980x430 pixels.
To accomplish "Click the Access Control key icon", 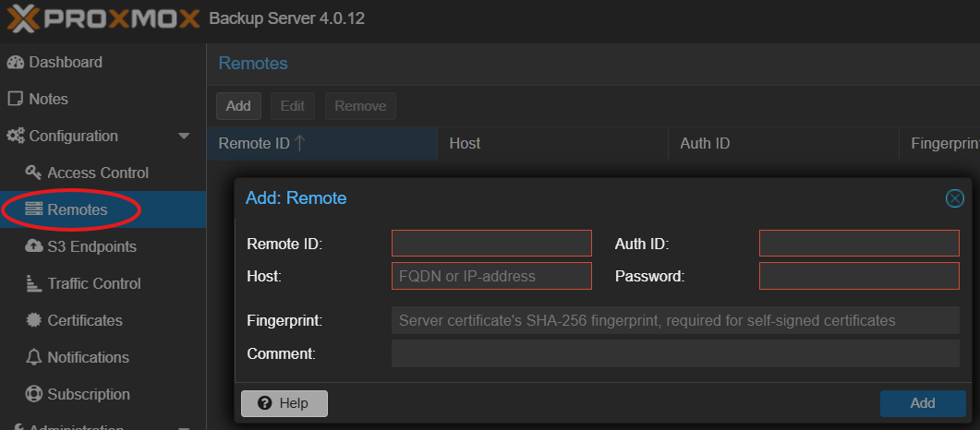I will (34, 173).
